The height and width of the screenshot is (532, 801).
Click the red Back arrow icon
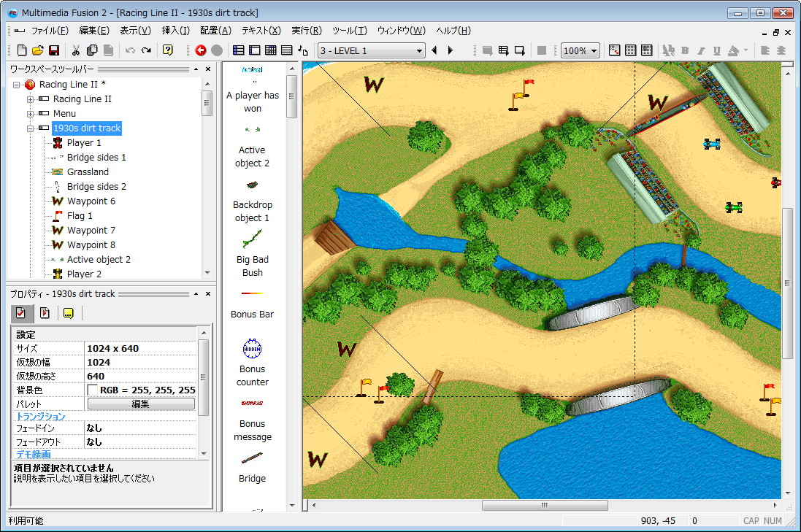tap(201, 50)
